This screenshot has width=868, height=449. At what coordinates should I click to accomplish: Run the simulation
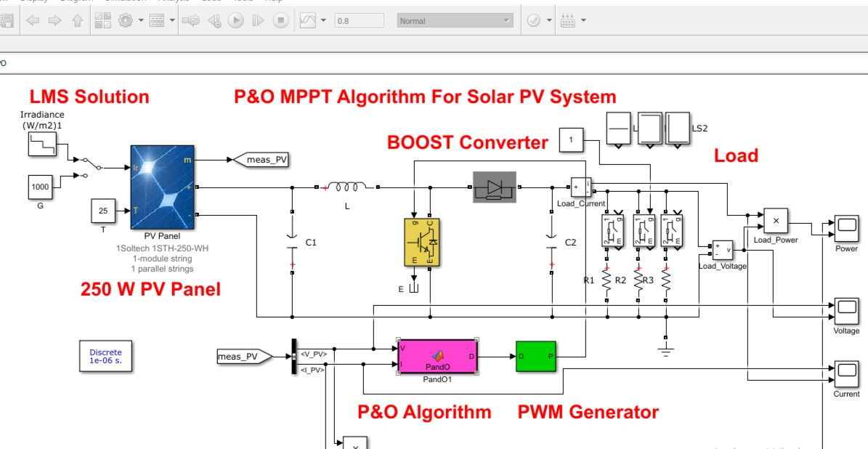click(x=235, y=20)
